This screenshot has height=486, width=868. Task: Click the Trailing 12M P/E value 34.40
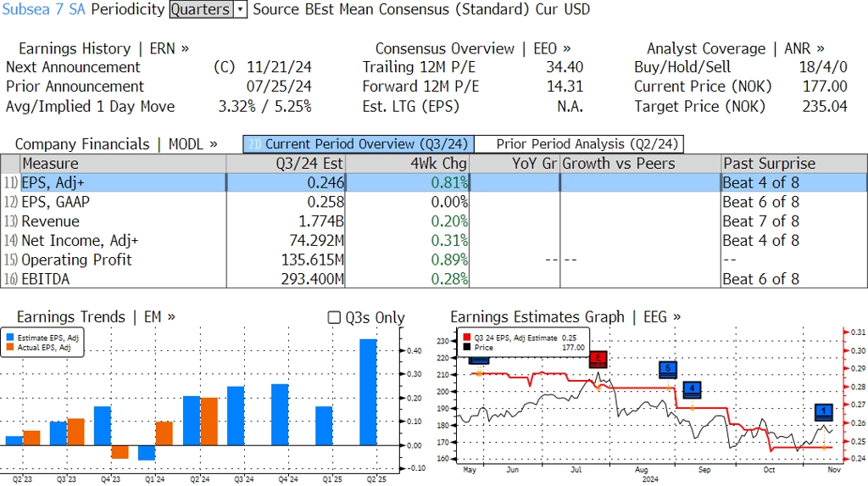pyautogui.click(x=565, y=67)
